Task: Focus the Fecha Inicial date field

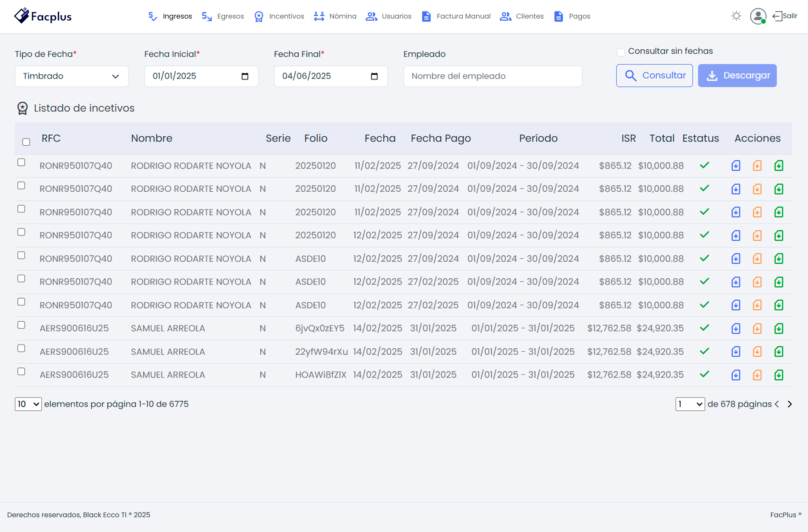Action: [x=202, y=76]
